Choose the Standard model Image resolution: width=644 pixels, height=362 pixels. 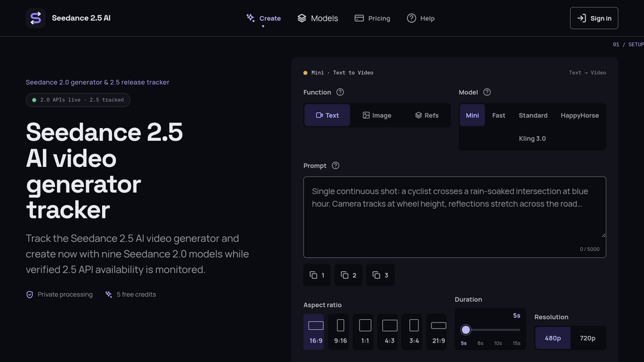pos(533,115)
